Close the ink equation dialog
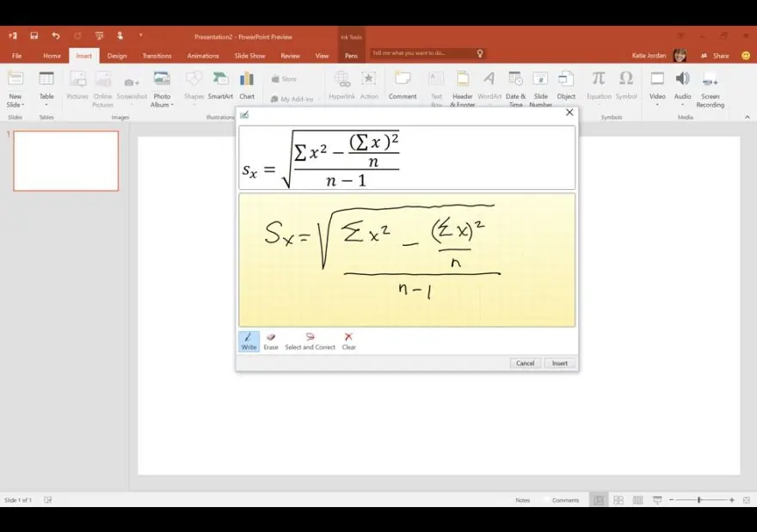This screenshot has height=532, width=757. pyautogui.click(x=569, y=113)
